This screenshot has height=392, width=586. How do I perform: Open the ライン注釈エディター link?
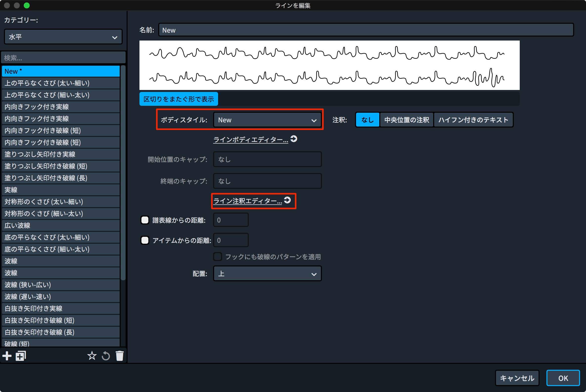(x=248, y=201)
